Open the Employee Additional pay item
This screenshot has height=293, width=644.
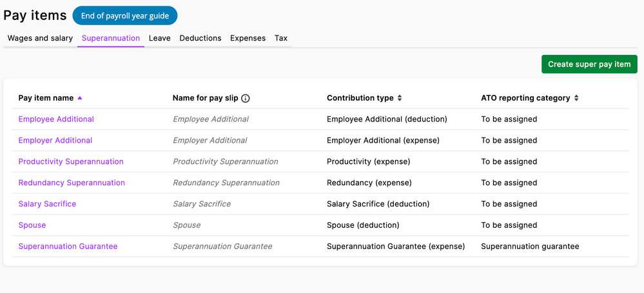coord(56,119)
